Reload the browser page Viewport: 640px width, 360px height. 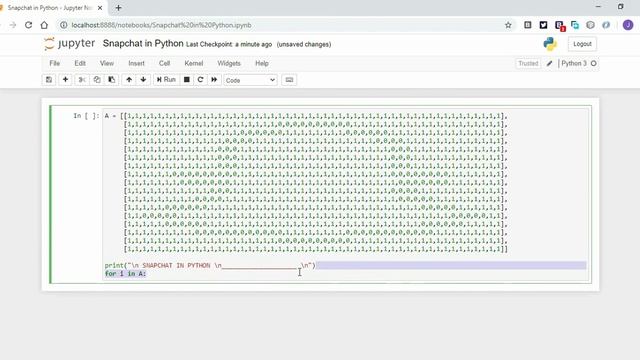coord(28,25)
